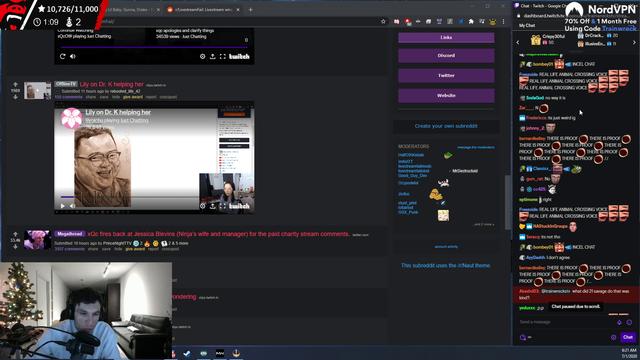640x360 pixels.
Task: Share the top Twitch clip via share icon
Action: (x=213, y=56)
